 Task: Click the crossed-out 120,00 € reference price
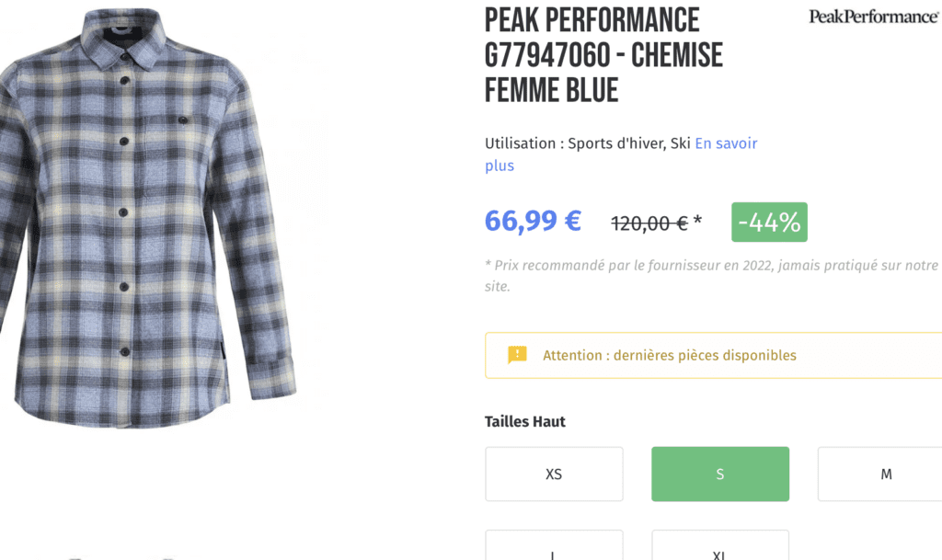pos(649,222)
